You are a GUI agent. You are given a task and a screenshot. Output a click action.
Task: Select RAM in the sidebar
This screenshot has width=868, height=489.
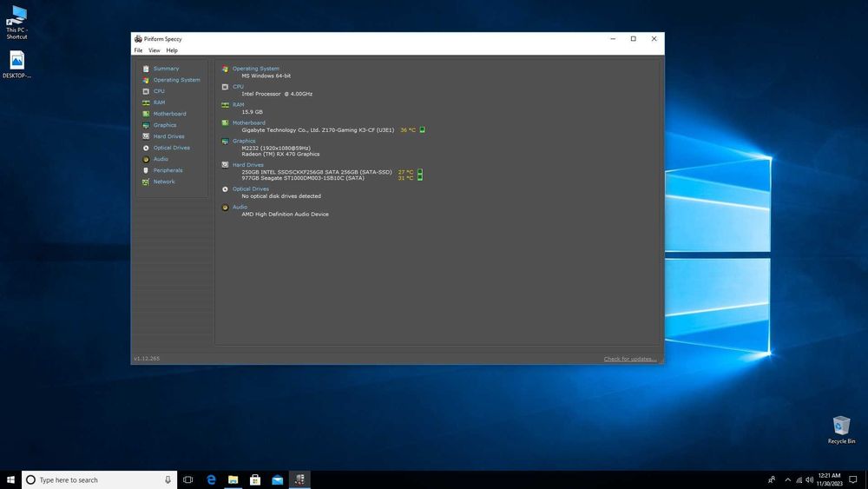[x=159, y=102]
